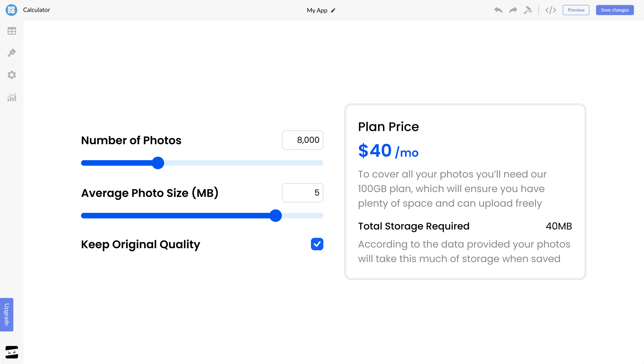Focus the Number of Photos input field
644x364 pixels.
[302, 140]
